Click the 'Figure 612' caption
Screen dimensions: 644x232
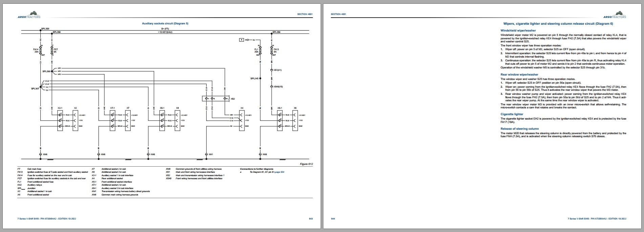click(x=306, y=164)
